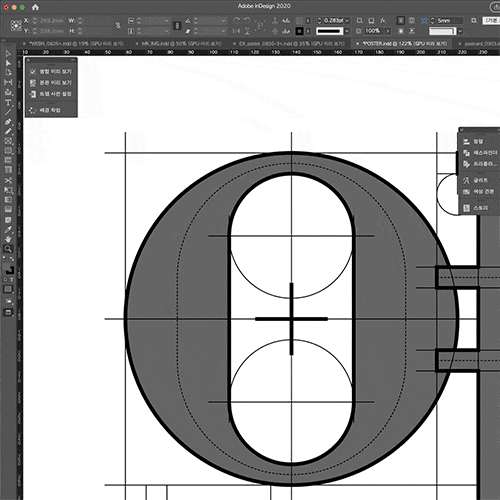The width and height of the screenshot is (500, 500).
Task: Click the first preview item in the floating panel
Action: click(x=51, y=72)
